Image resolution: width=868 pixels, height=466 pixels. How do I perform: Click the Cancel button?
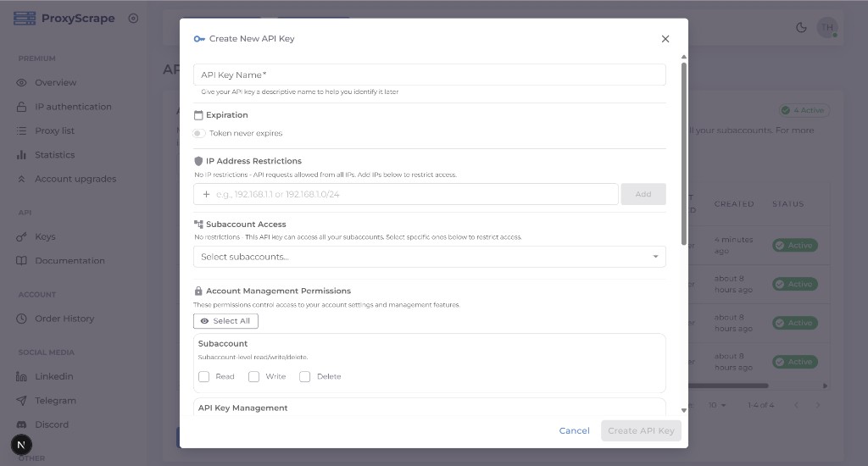[x=574, y=430]
